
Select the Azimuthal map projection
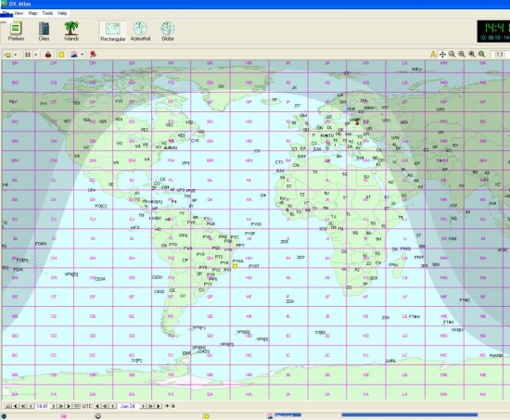pos(140,32)
